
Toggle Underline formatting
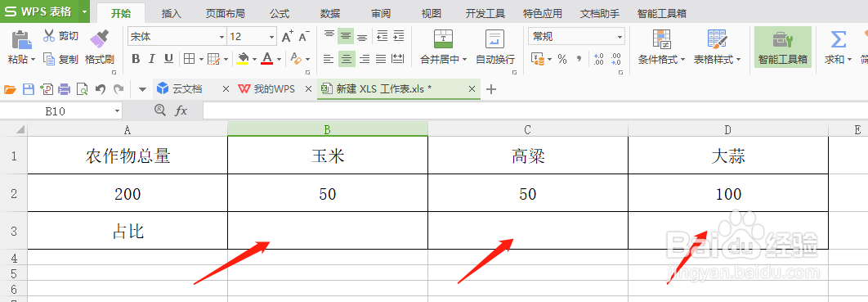click(x=169, y=59)
